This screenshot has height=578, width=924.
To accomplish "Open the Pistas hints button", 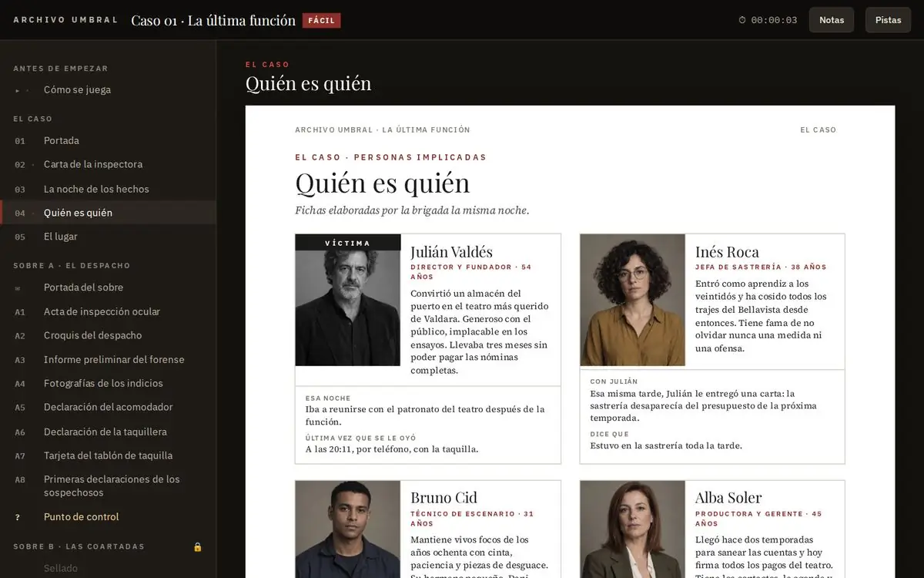I will coord(888,20).
